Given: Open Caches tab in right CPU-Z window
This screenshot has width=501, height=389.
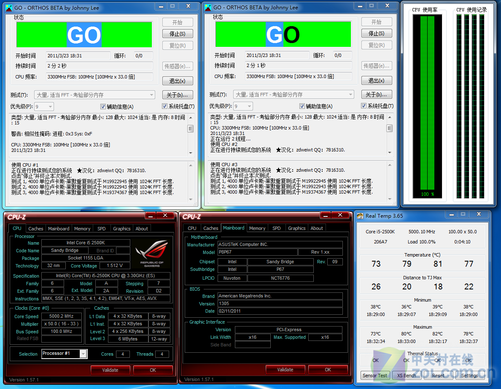Looking at the screenshot, I should click(x=211, y=228).
